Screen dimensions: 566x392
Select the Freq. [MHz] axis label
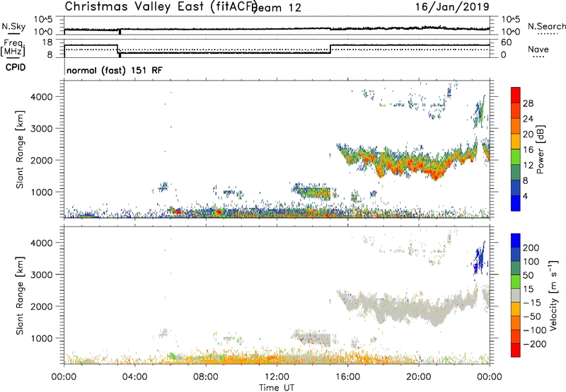pos(13,47)
